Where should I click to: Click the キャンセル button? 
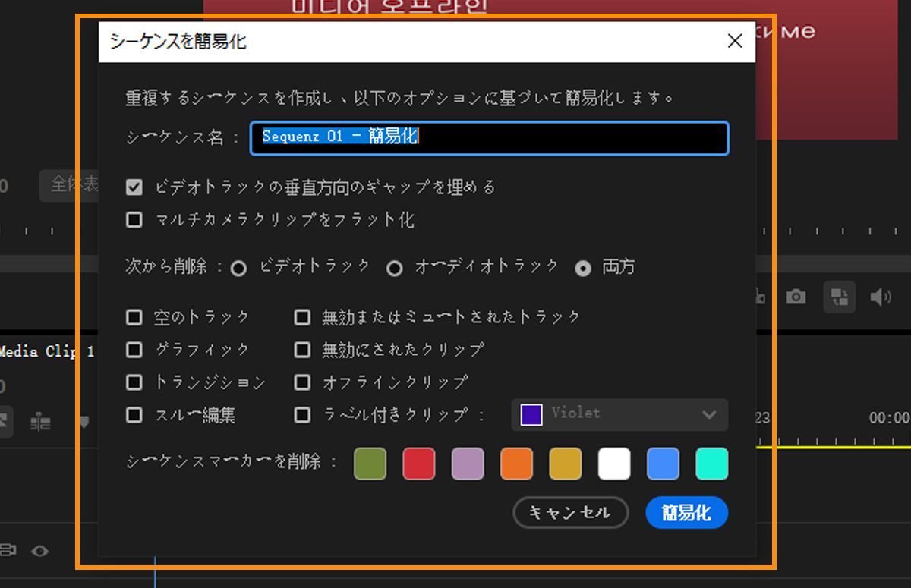(x=571, y=513)
